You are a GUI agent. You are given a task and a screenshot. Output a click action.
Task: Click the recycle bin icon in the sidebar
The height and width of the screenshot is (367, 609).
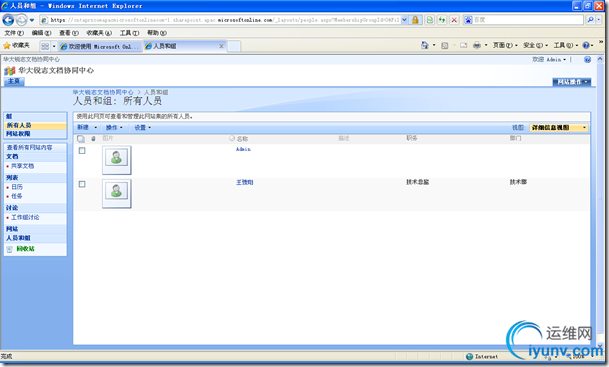(x=9, y=249)
